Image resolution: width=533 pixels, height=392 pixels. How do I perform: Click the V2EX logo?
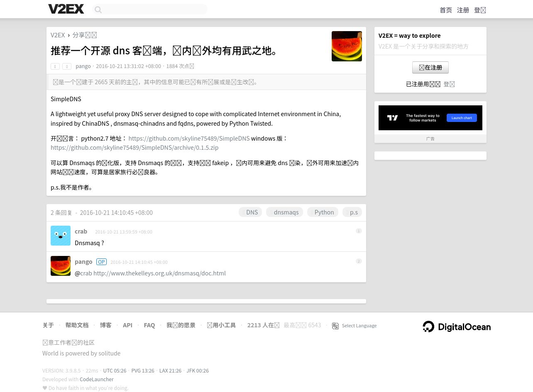(66, 9)
